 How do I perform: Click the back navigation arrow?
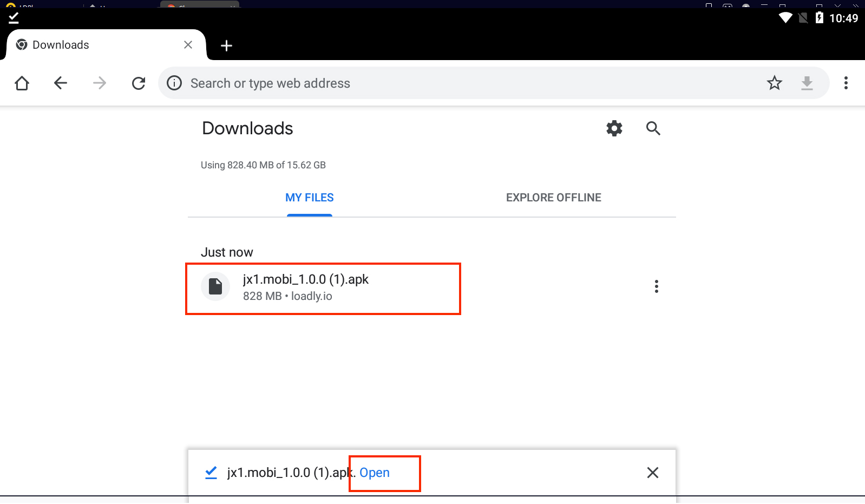point(61,83)
